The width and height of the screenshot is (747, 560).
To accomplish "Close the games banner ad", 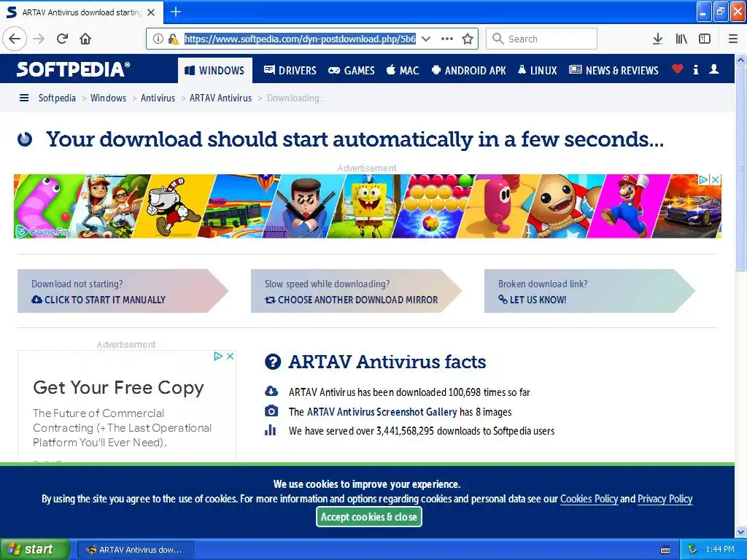I will pos(715,179).
